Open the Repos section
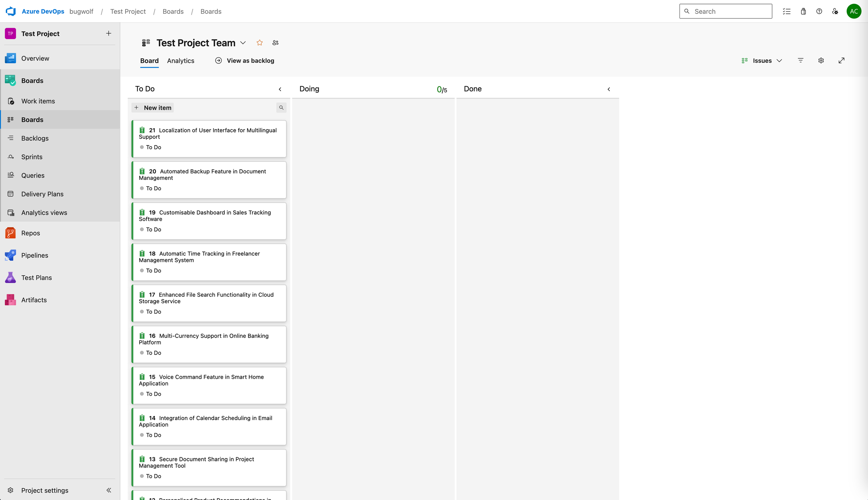868x500 pixels. 30,233
